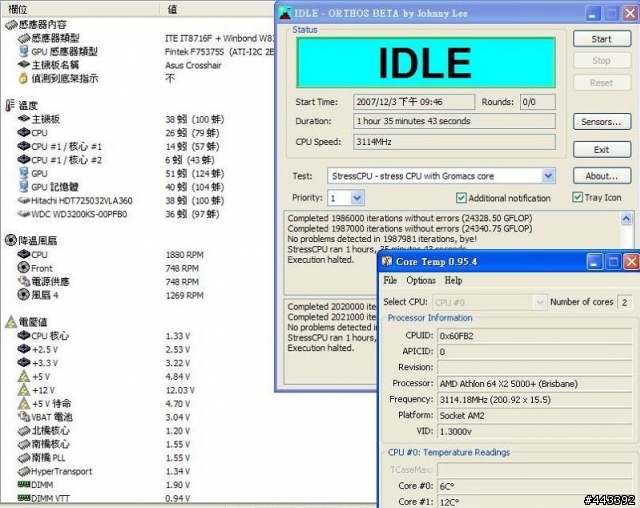640x508 pixels.
Task: Click the large IDLE status banner
Action: [x=426, y=62]
